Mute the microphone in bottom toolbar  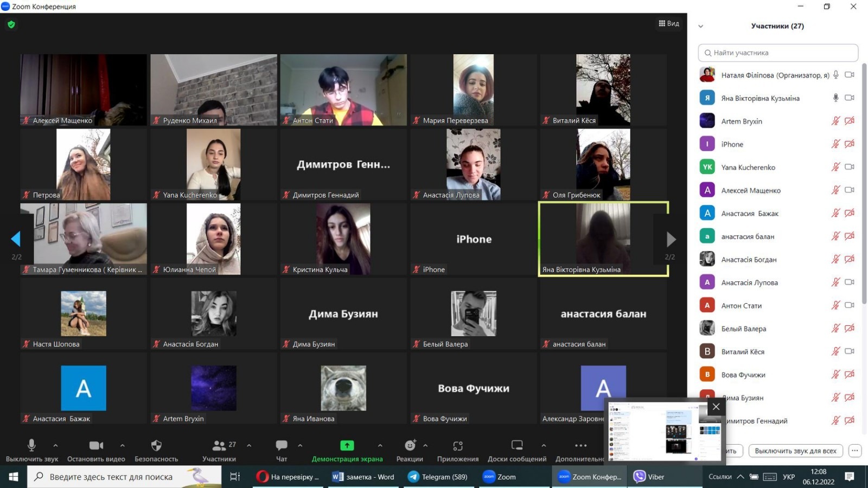point(31,446)
